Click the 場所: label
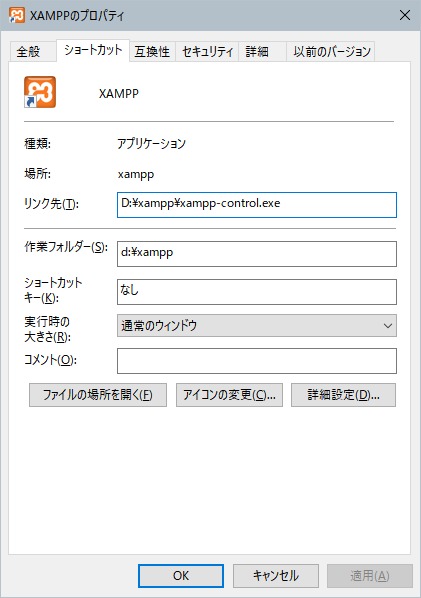Viewport: 421px width, 598px height. tap(37, 174)
